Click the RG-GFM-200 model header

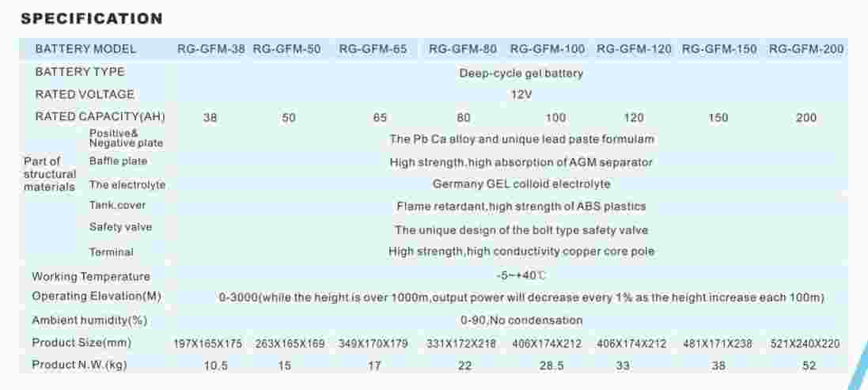[806, 49]
